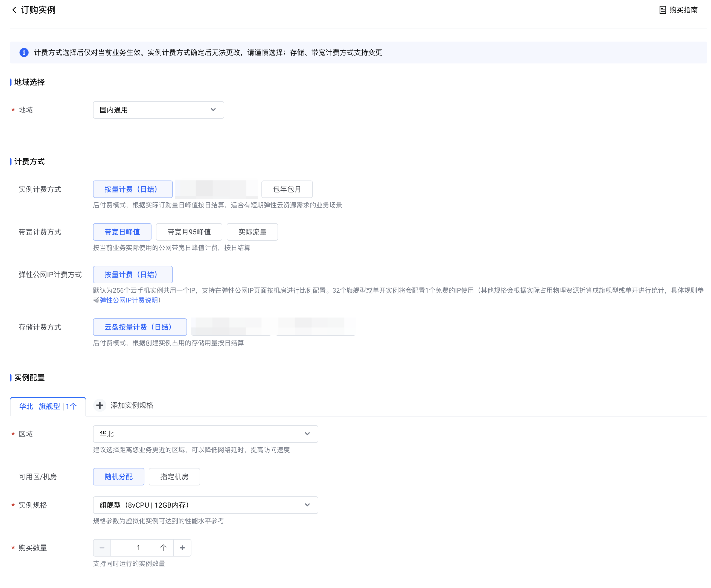Click chevron arrow of 实例规格 dropdown

(x=307, y=505)
